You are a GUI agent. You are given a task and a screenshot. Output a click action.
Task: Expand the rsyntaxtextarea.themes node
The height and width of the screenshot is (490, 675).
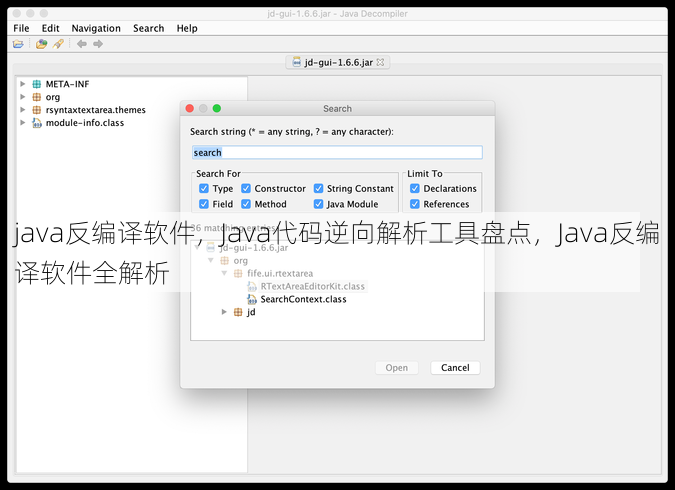pyautogui.click(x=23, y=110)
